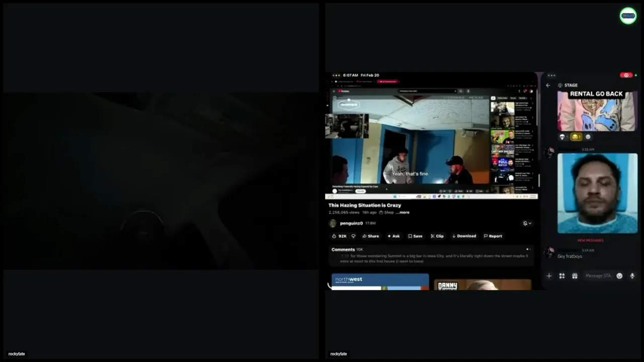Open the Discord apps grid icon

[x=562, y=276]
